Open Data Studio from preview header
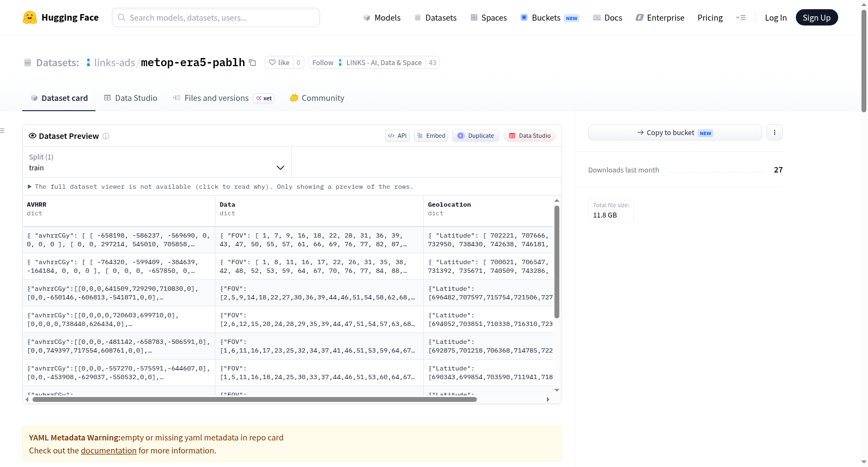Screen dimensions: 868x467 [529, 136]
